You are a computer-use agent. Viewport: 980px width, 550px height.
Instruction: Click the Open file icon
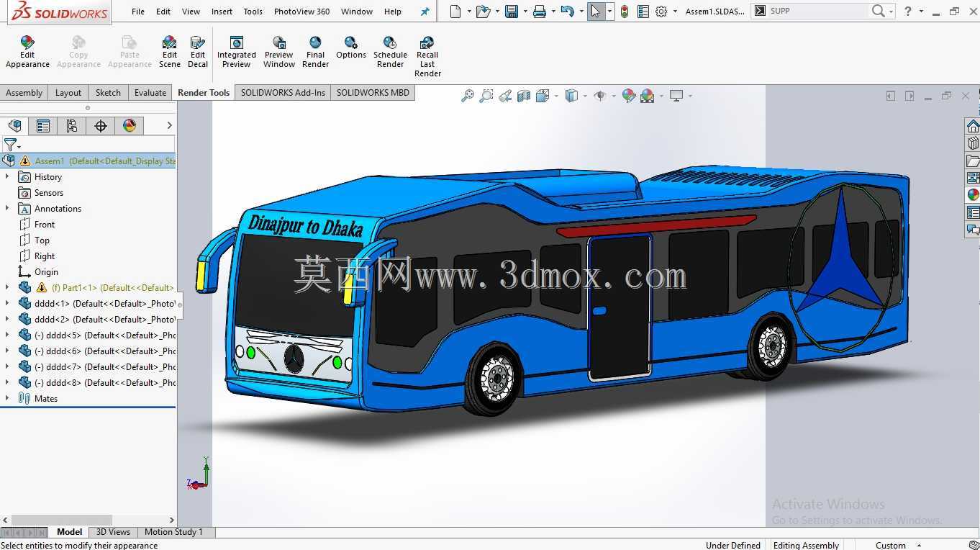(x=483, y=12)
